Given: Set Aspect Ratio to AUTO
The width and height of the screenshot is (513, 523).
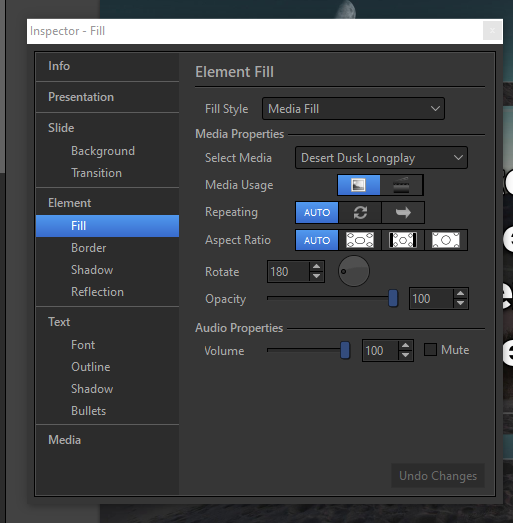Looking at the screenshot, I should click(x=317, y=240).
